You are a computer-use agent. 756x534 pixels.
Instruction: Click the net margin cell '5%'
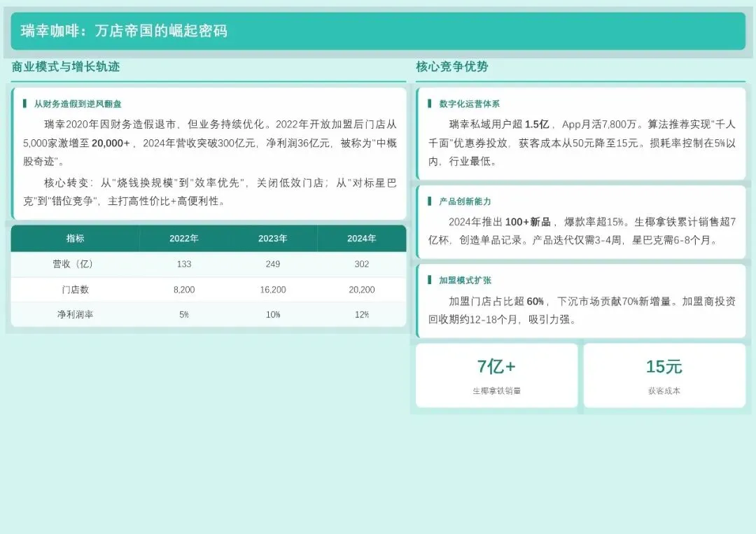[184, 315]
